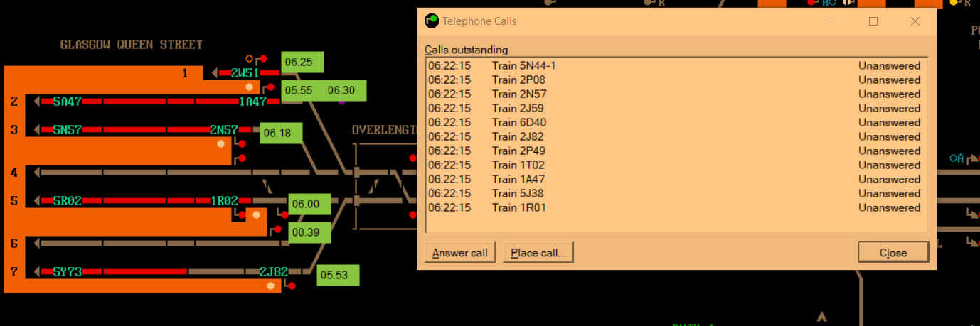Screen dimensions: 980x326
Task: Open the Place call dialog
Action: point(538,253)
